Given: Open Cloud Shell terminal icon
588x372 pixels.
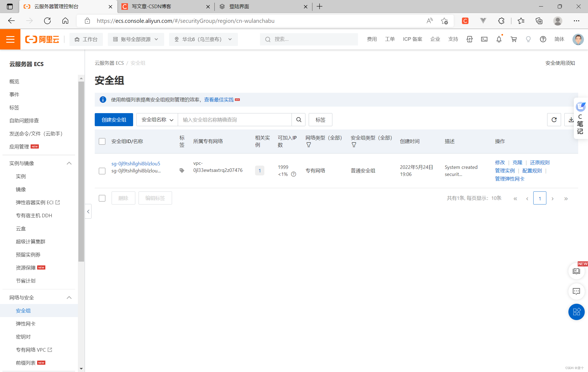Looking at the screenshot, I should click(x=484, y=39).
